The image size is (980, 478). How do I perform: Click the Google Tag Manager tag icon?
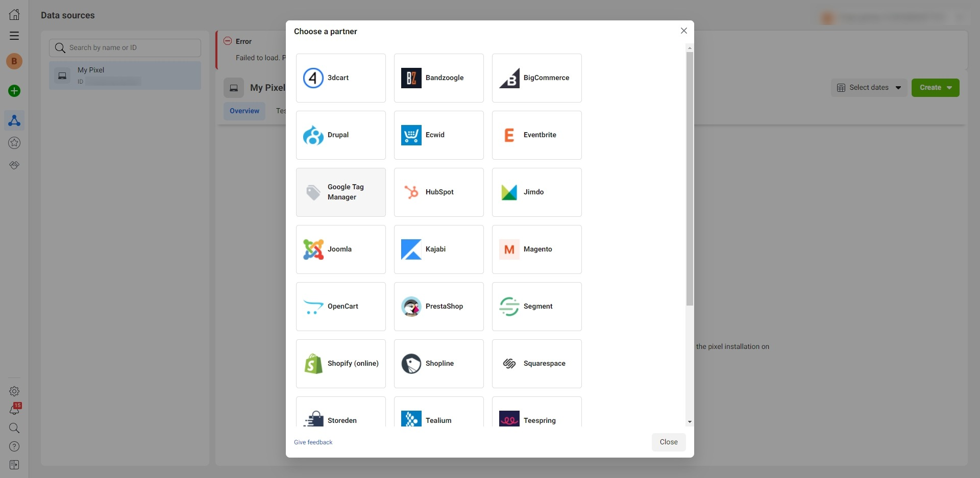[x=313, y=192]
